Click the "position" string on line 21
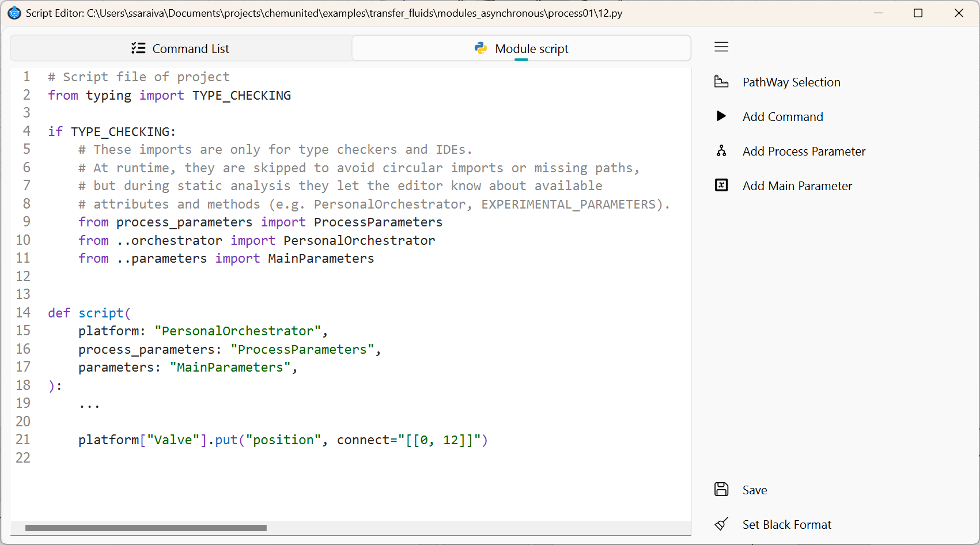980x545 pixels. click(x=283, y=440)
